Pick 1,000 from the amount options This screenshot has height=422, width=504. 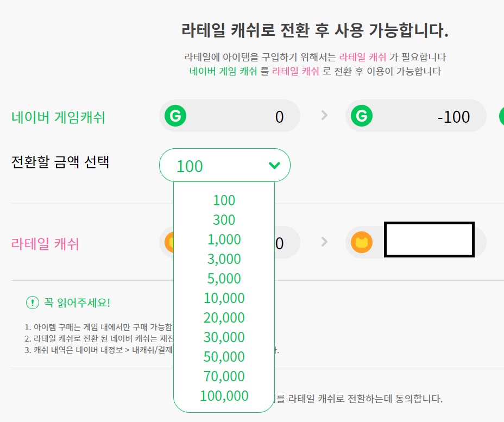pyautogui.click(x=224, y=240)
